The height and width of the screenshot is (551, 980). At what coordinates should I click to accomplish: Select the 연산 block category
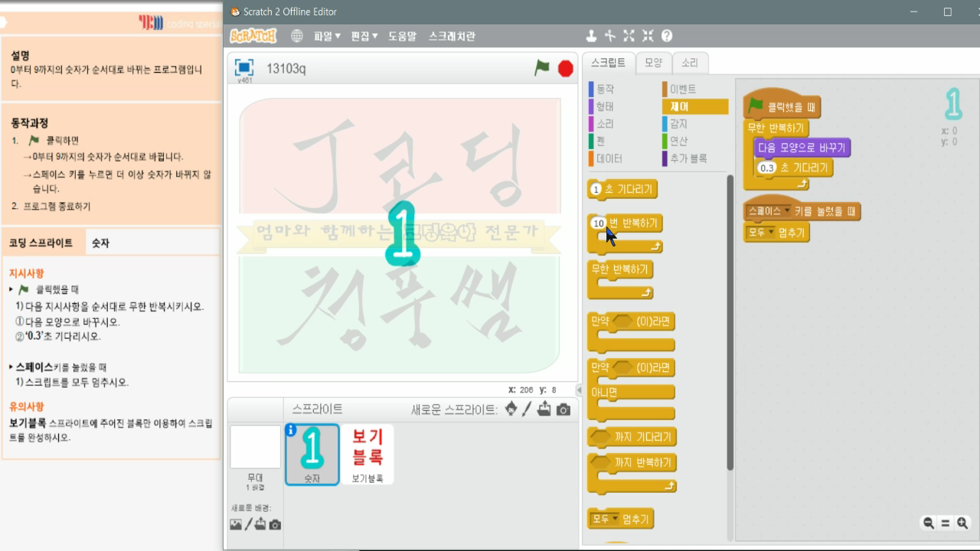(694, 141)
